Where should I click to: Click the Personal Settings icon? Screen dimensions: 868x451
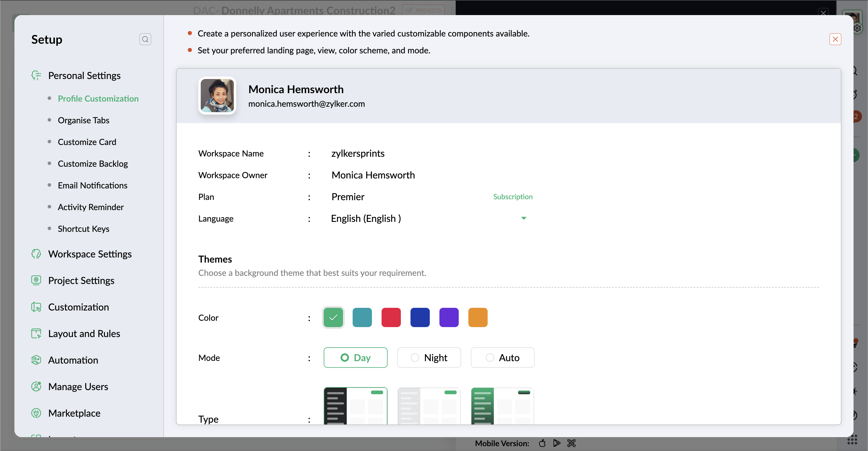(x=36, y=75)
